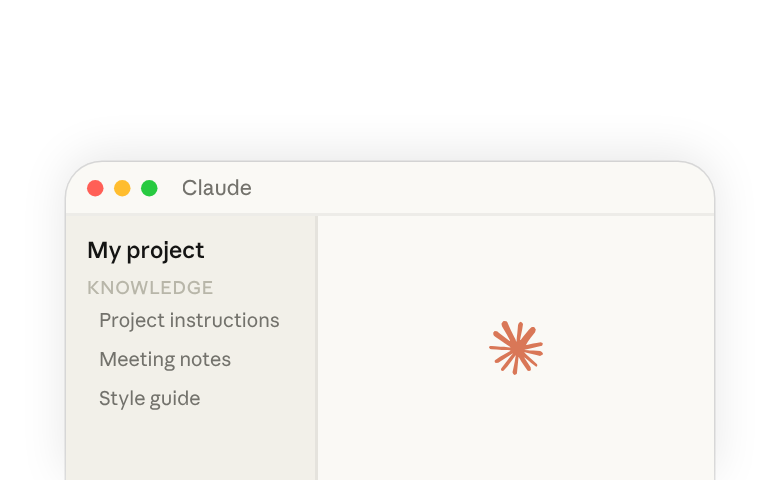Click the divider between sidebar and main pane
780x480 pixels.
click(x=316, y=348)
